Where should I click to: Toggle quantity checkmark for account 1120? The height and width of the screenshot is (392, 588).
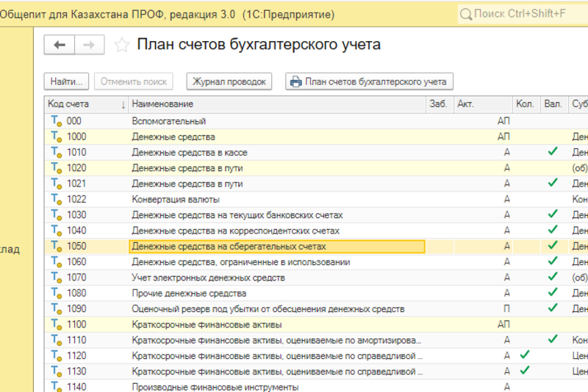tap(524, 355)
